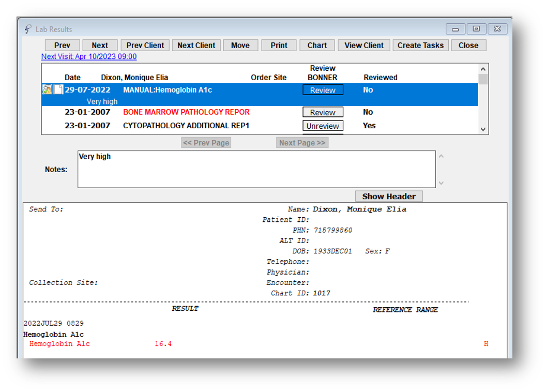546x392 pixels.
Task: Open the document icon in the Hemoglobin A1c row
Action: (x=58, y=89)
